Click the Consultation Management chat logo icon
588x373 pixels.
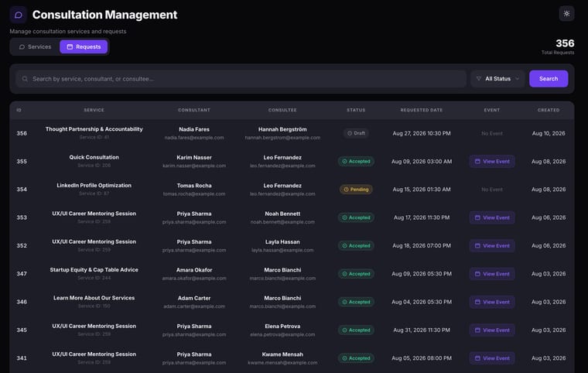19,15
